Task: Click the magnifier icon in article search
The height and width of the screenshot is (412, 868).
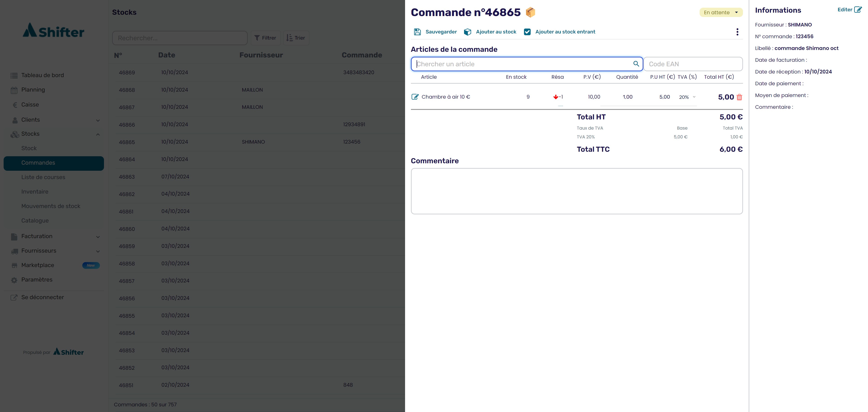Action: (x=636, y=64)
